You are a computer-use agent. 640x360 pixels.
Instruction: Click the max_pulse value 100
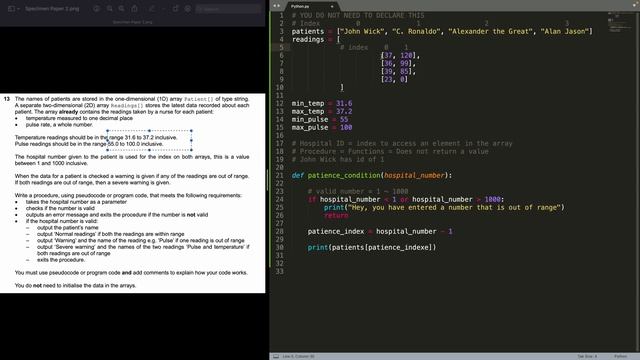tap(346, 127)
